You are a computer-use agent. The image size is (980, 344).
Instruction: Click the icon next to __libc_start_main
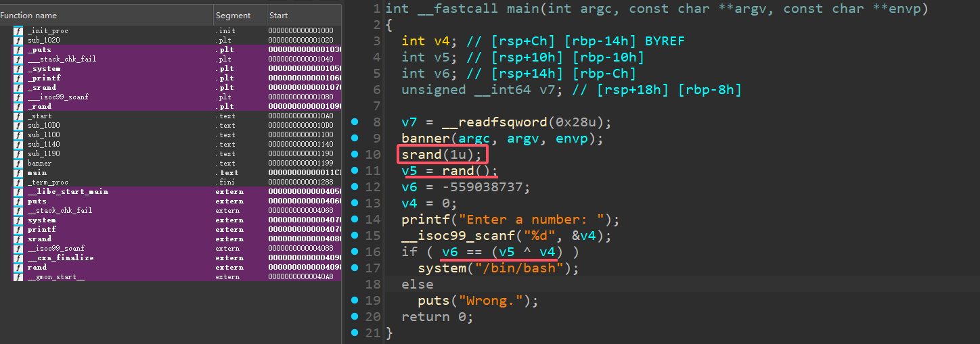pyautogui.click(x=18, y=192)
